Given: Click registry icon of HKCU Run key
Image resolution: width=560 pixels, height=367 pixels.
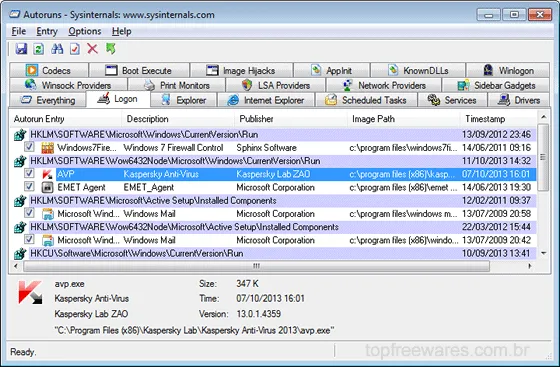Looking at the screenshot, I should coord(20,253).
